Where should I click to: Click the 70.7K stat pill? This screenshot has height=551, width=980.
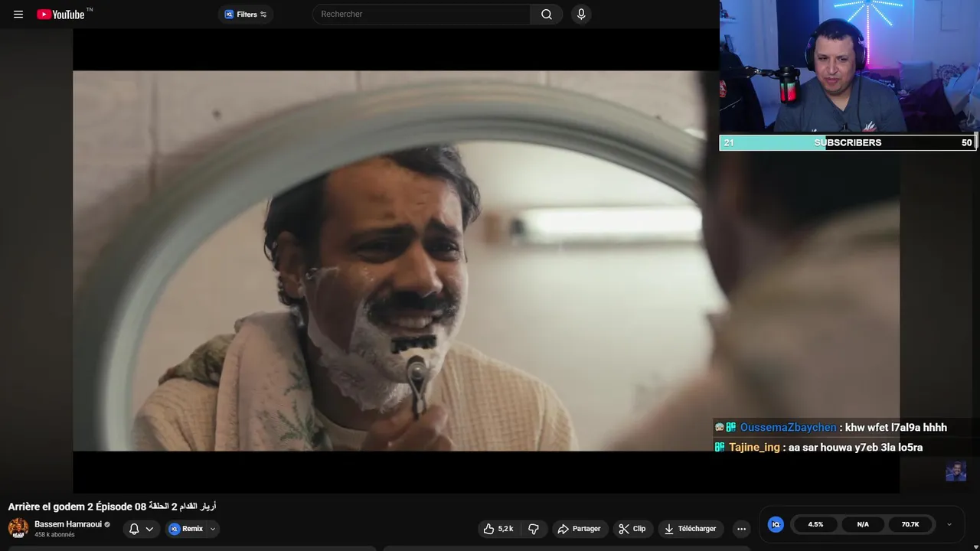910,524
